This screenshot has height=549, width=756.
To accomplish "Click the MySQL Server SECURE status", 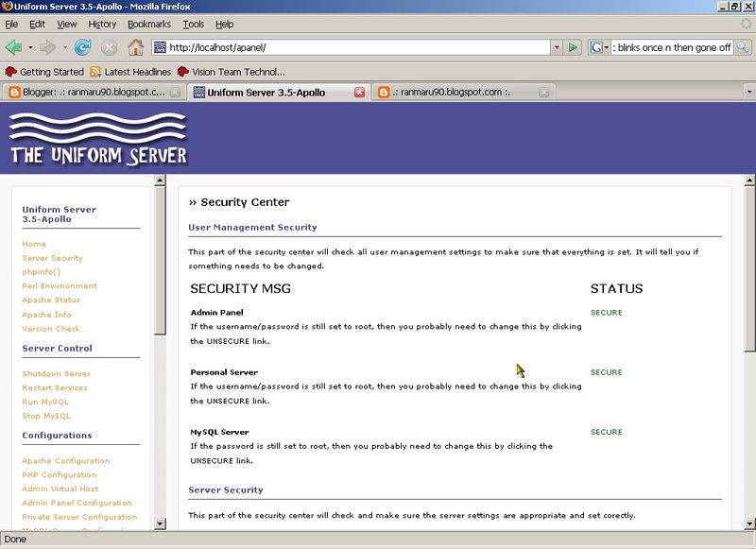I will [x=607, y=432].
